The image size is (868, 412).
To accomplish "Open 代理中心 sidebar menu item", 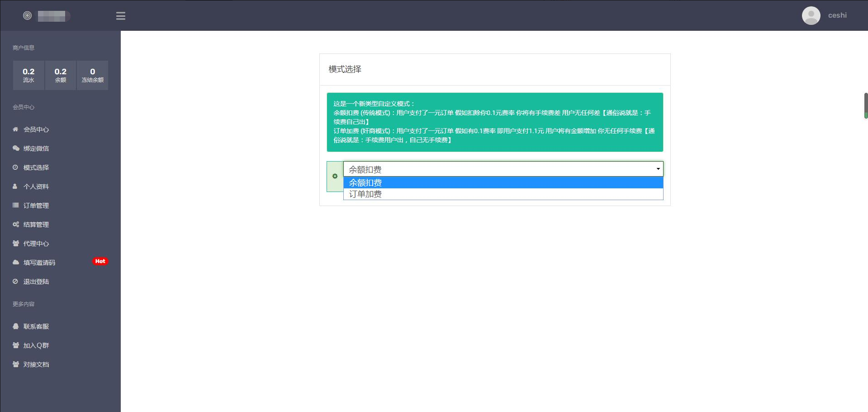I will pyautogui.click(x=36, y=244).
